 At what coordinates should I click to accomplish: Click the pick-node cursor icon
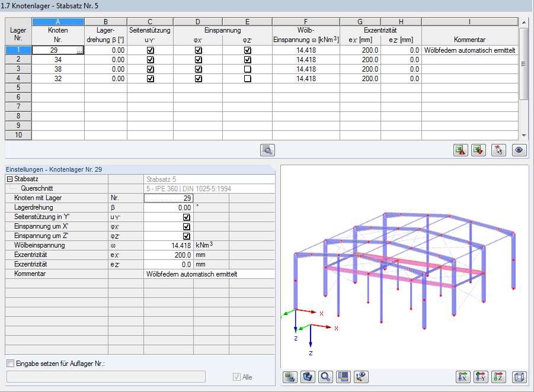[498, 150]
